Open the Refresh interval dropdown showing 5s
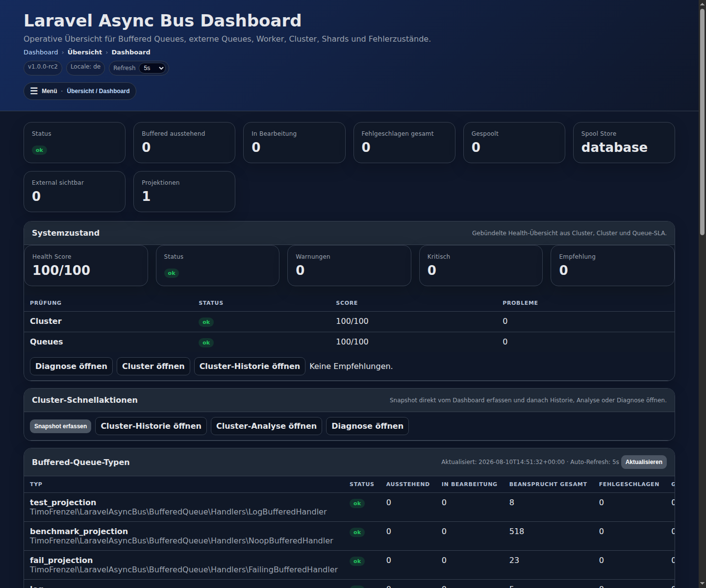 pos(153,68)
